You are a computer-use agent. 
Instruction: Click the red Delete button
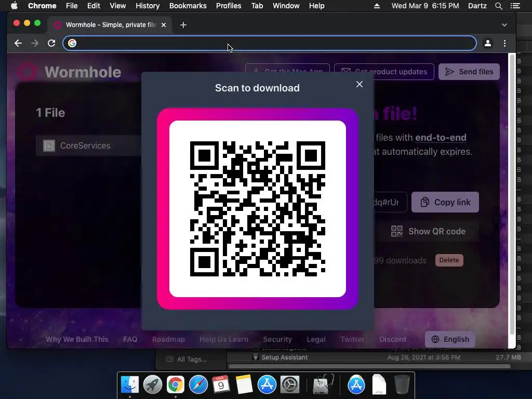[449, 260]
